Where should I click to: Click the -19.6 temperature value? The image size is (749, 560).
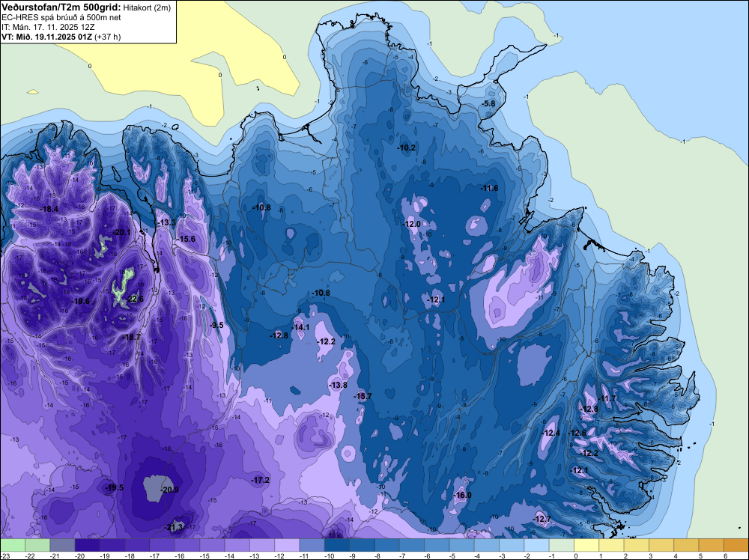81,301
